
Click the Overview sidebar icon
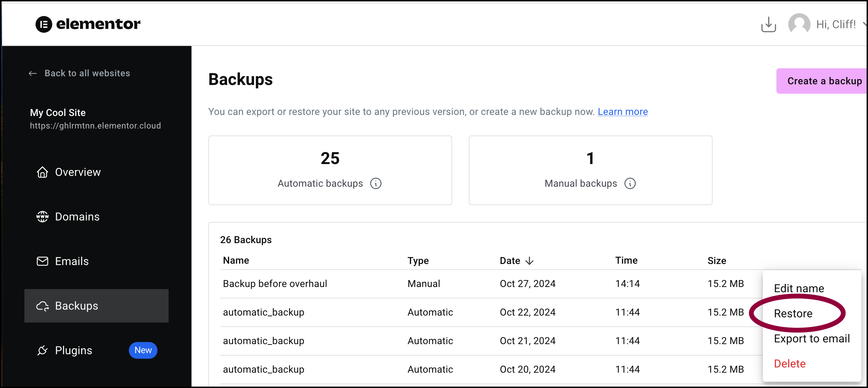42,171
